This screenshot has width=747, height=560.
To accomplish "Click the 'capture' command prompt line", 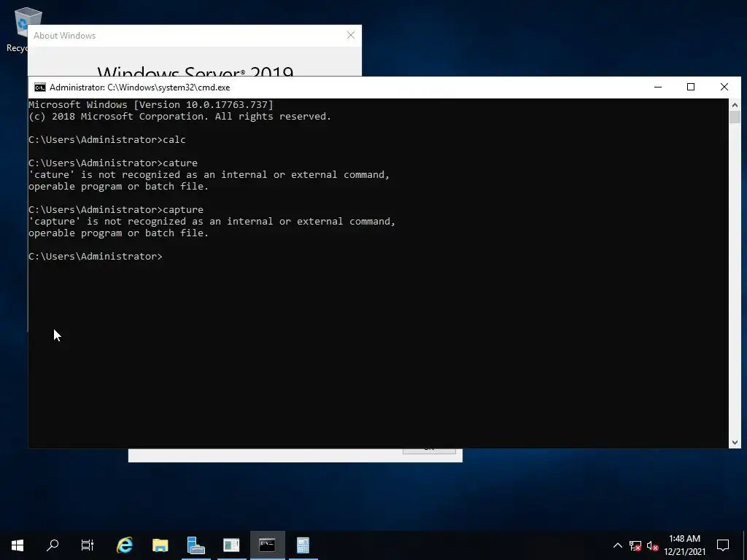I will pos(116,209).
